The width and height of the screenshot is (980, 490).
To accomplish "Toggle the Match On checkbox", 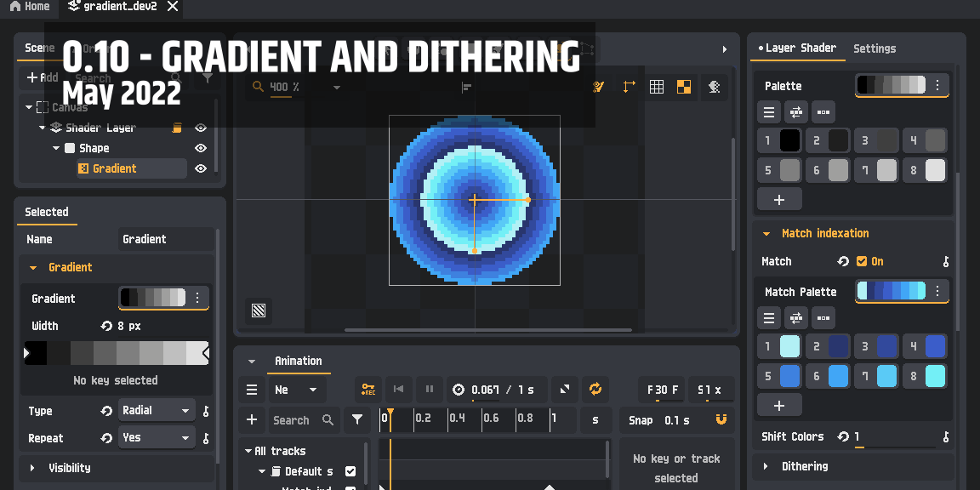I will click(x=862, y=261).
